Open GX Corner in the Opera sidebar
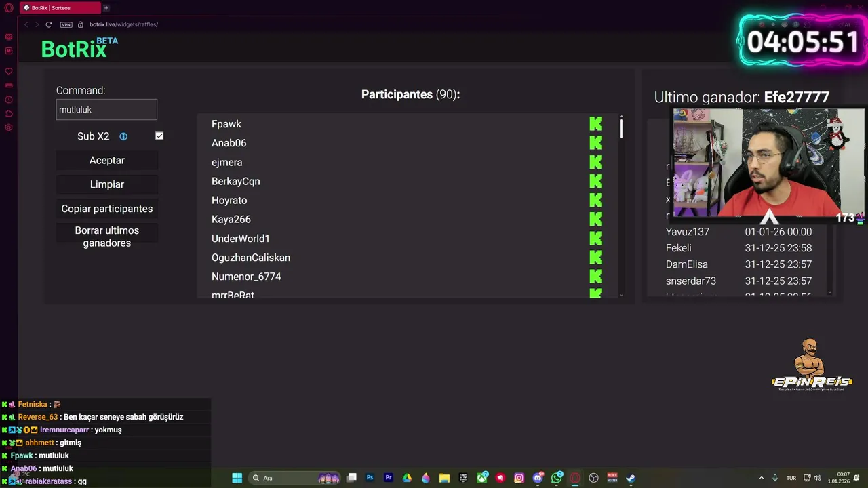868x488 pixels. [x=9, y=37]
